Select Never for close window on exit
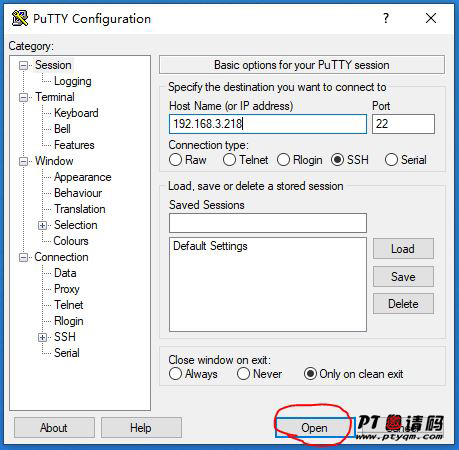Image resolution: width=459 pixels, height=450 pixels. click(243, 374)
